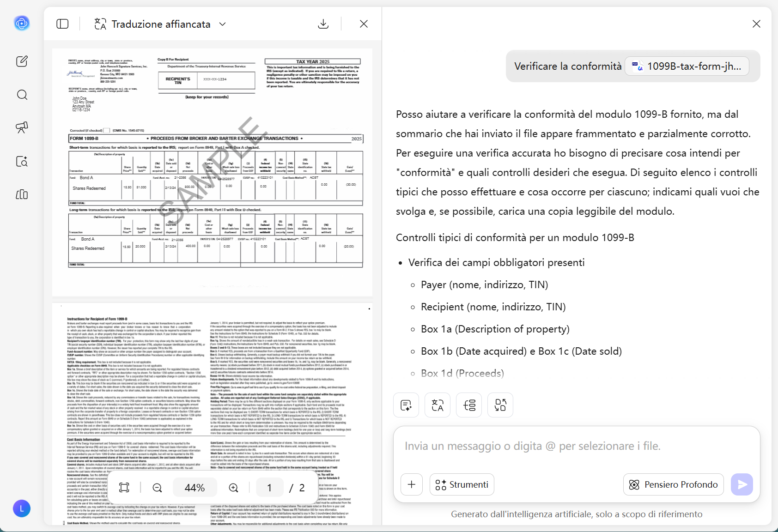Open the megaphone announcements icon
Viewport: 778px width, 532px height.
[x=22, y=127]
